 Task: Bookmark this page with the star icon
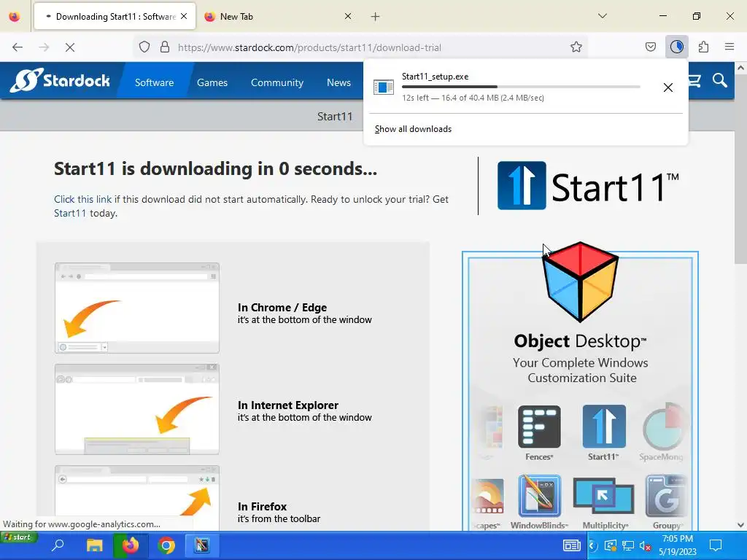[576, 47]
